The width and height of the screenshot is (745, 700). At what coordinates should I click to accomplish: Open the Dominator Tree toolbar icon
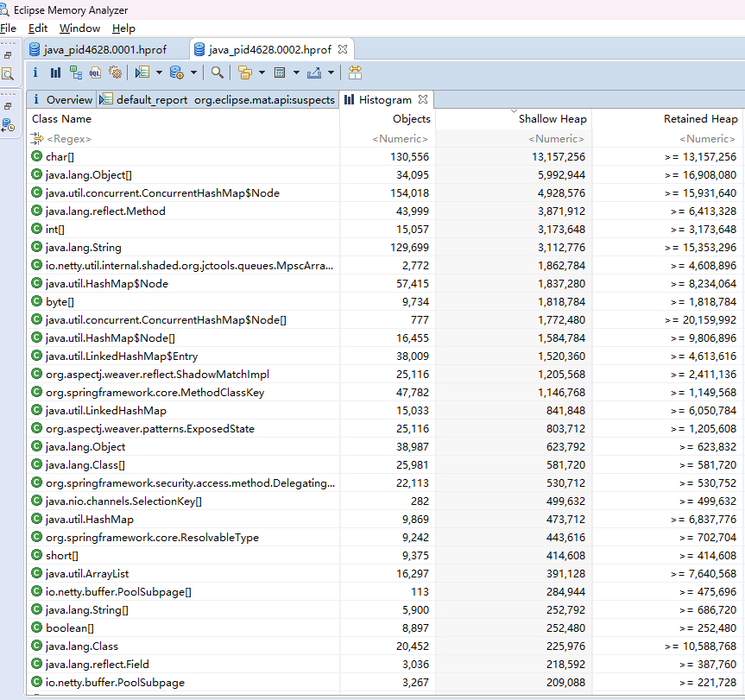pyautogui.click(x=76, y=73)
